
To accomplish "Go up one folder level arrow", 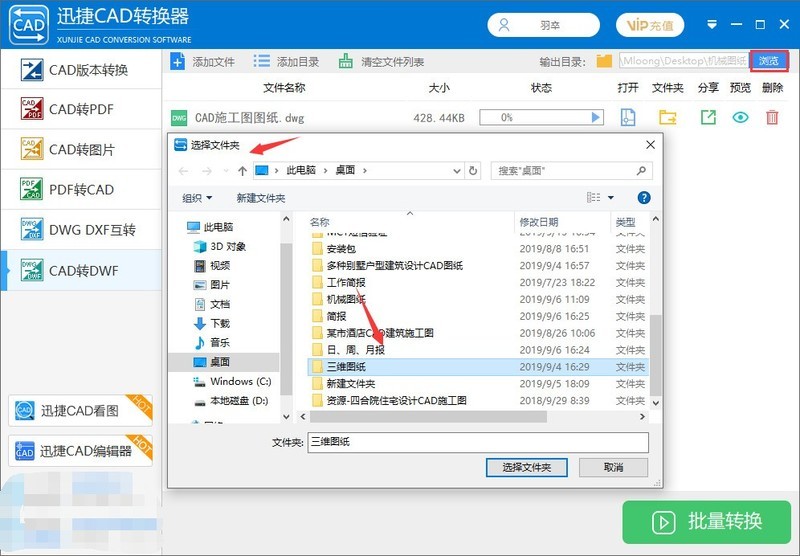I will pyautogui.click(x=242, y=171).
